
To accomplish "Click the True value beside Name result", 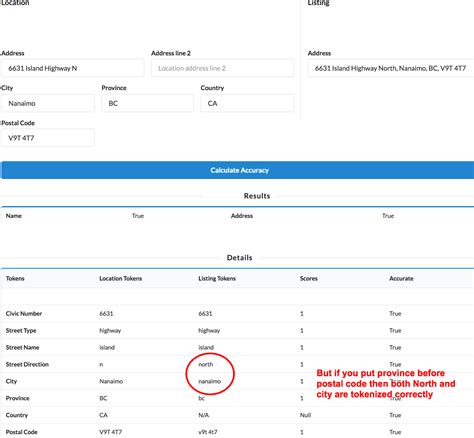I will click(138, 216).
